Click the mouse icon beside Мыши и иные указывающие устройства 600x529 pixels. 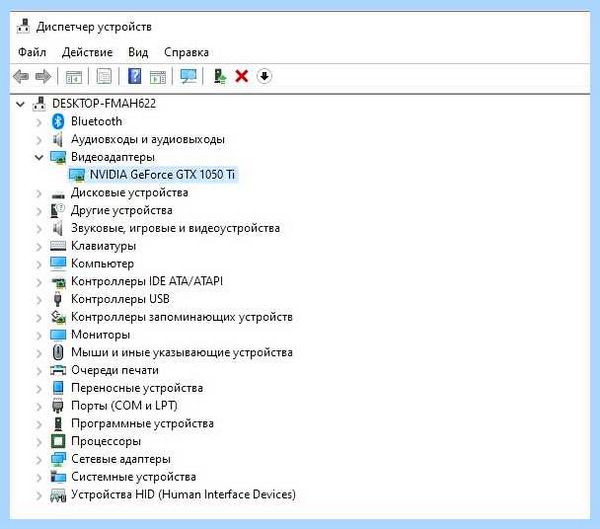click(58, 352)
